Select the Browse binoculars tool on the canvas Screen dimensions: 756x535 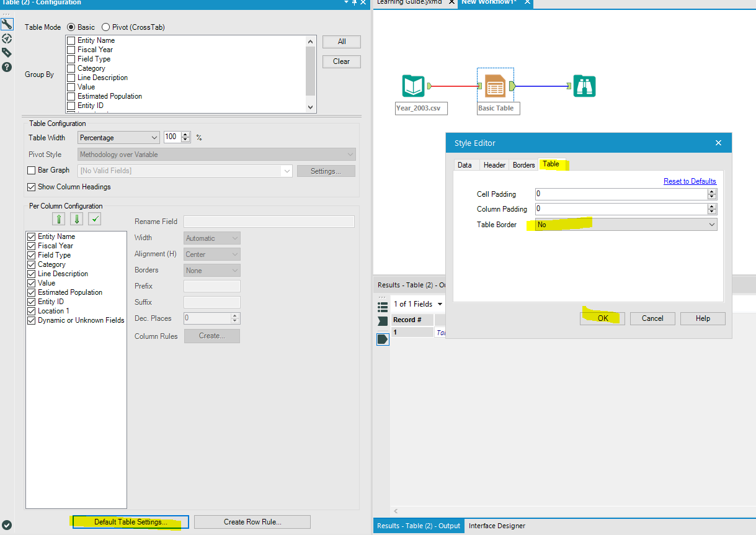click(584, 86)
